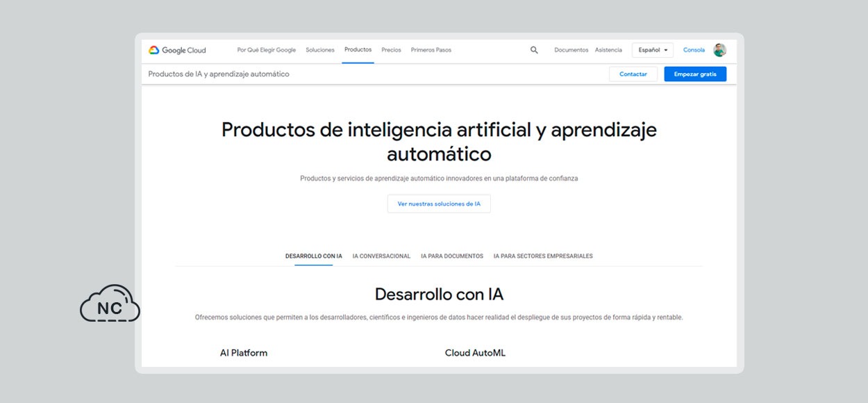Open the Español language dropdown
The image size is (868, 403).
652,50
